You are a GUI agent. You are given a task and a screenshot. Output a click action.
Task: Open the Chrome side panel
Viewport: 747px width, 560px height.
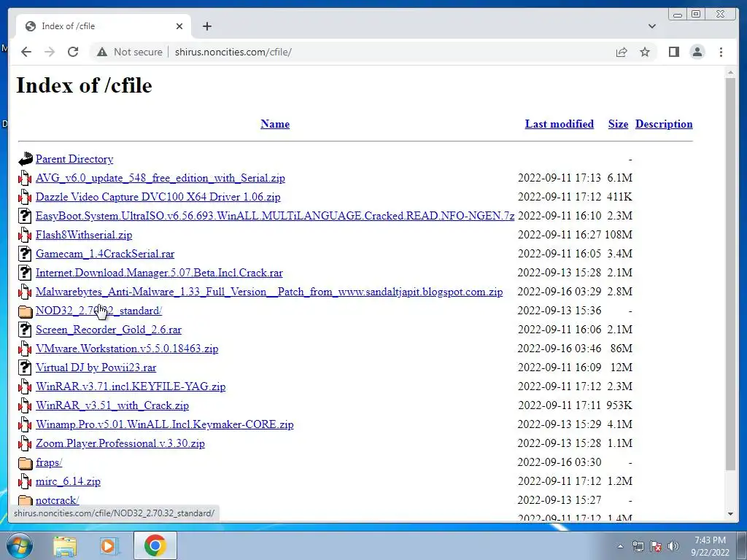[673, 52]
